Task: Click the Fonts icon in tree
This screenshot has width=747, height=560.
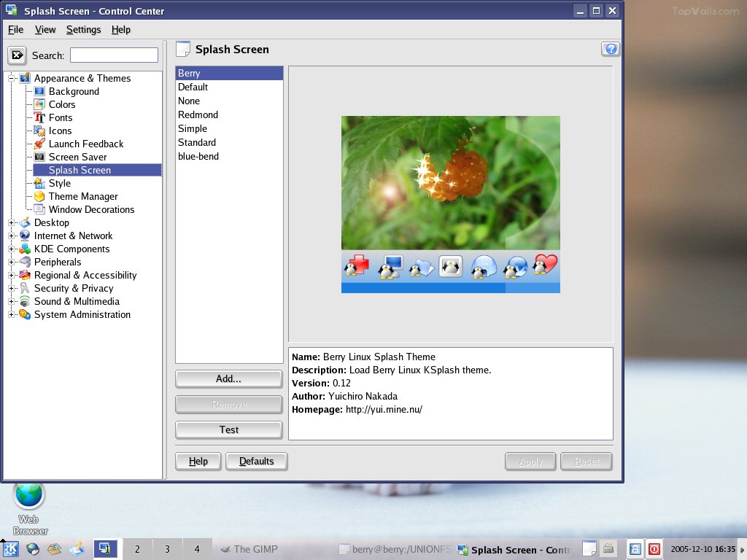Action: tap(39, 117)
